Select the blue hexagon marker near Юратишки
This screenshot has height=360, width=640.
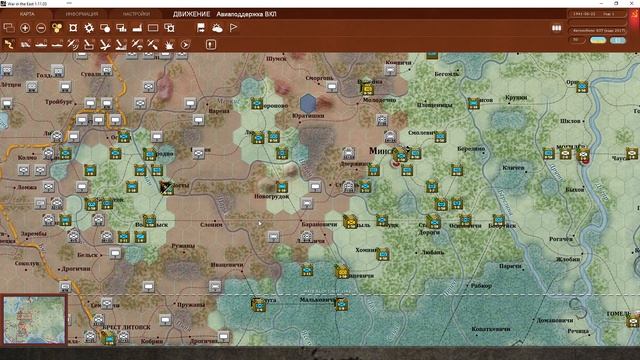308,103
